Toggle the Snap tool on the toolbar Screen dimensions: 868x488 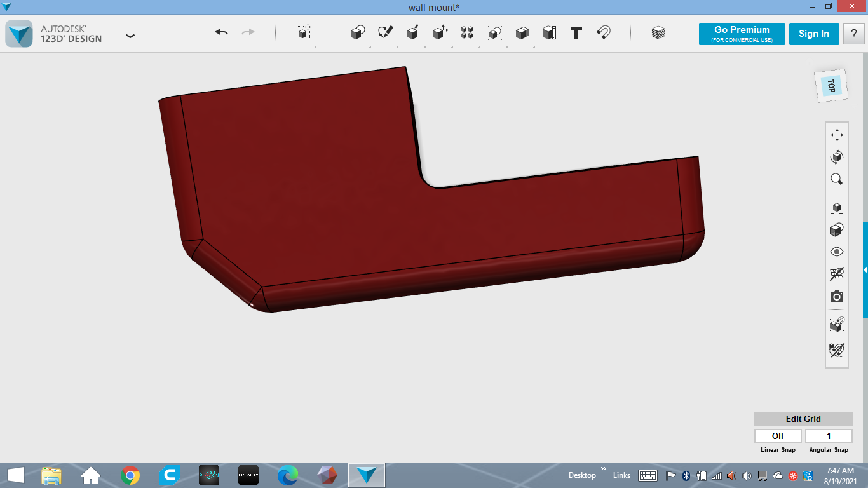(x=604, y=34)
